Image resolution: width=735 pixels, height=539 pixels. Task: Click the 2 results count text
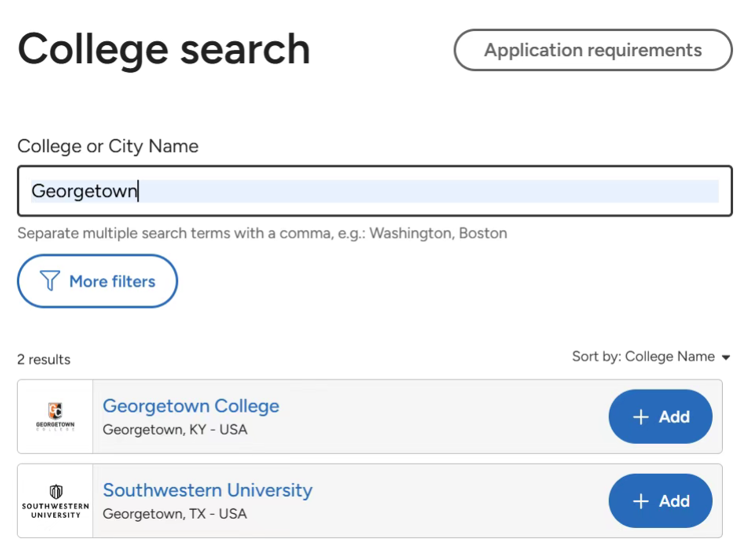[44, 359]
